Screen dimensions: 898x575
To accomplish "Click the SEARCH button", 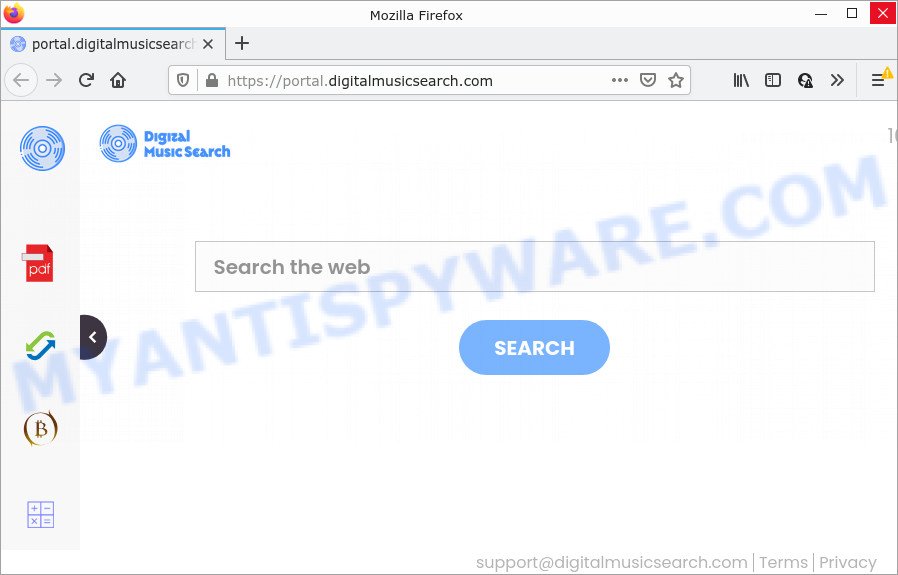I will (534, 348).
